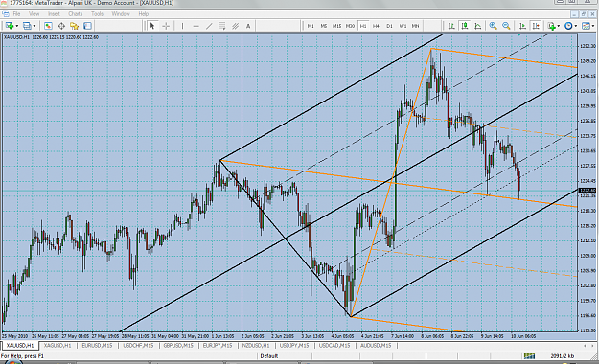Click the active H1 timeframe button
Image resolution: width=599 pixels, height=364 pixels.
[x=363, y=26]
